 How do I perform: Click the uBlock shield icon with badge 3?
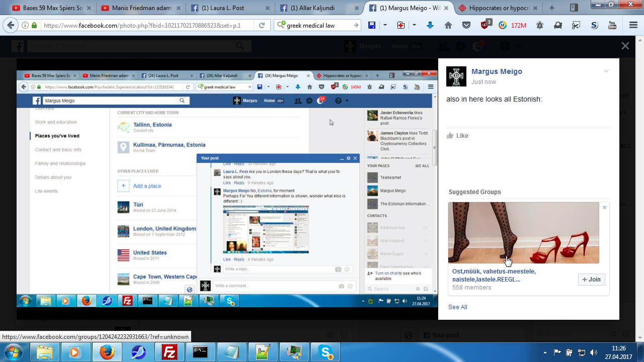tap(485, 25)
